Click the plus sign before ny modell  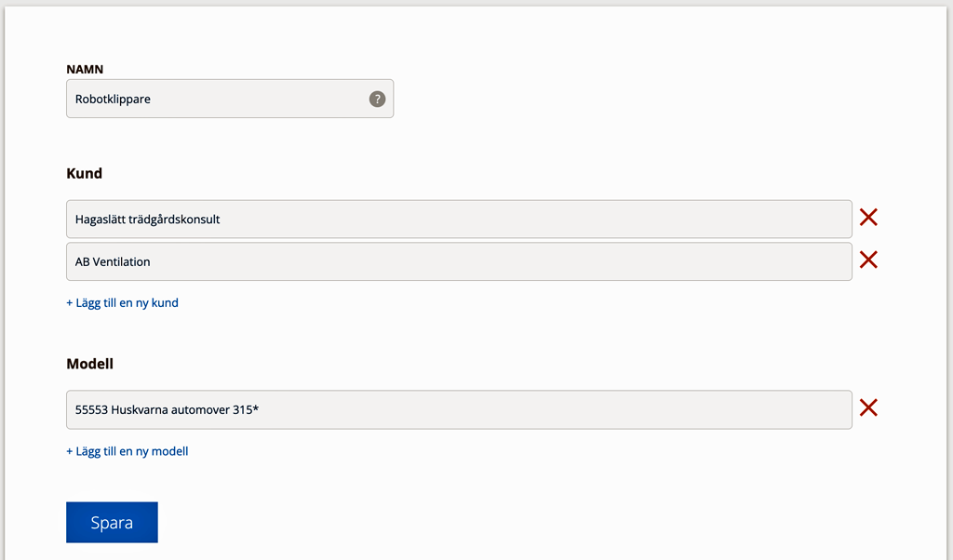(x=69, y=450)
